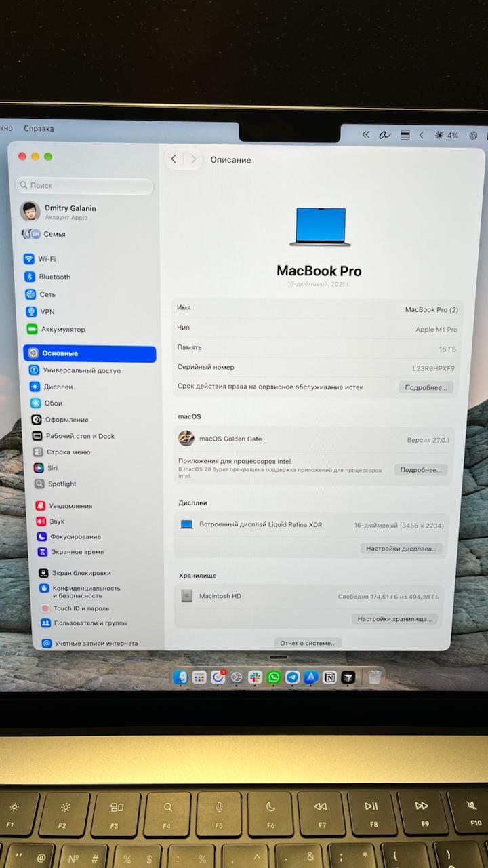The image size is (488, 868).
Task: Click the signature script menu bar icon
Action: pyautogui.click(x=384, y=135)
